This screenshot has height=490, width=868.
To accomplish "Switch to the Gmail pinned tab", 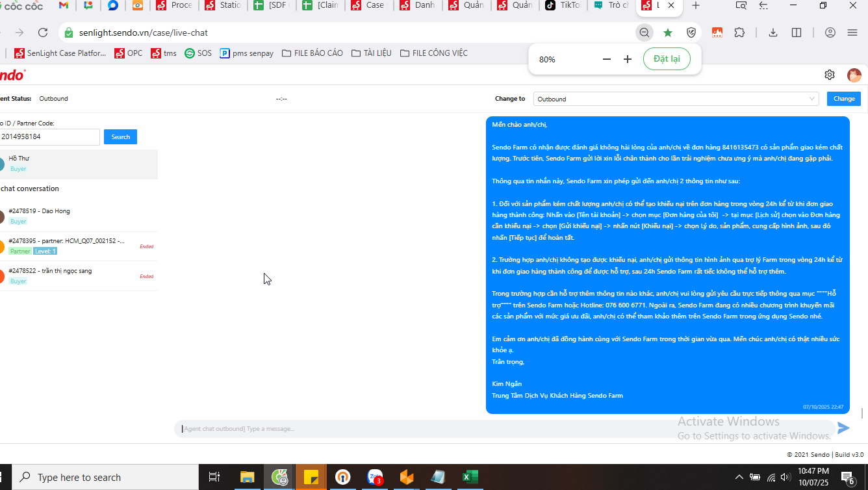I will point(64,6).
